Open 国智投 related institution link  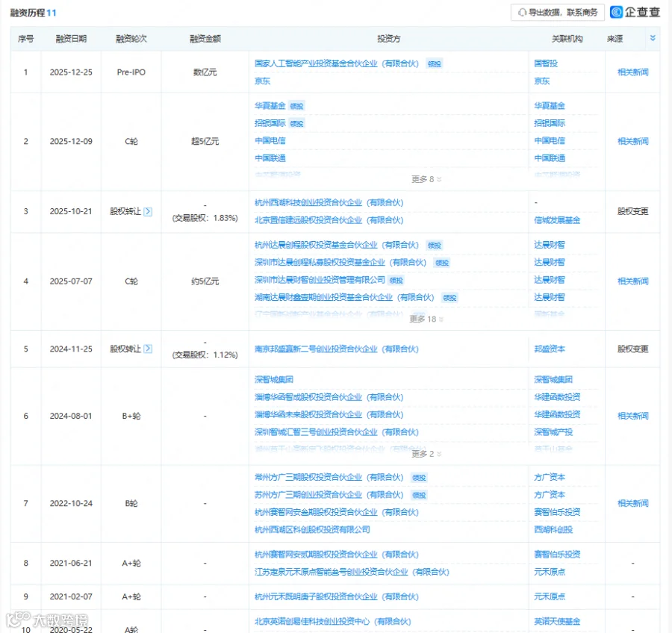[546, 63]
